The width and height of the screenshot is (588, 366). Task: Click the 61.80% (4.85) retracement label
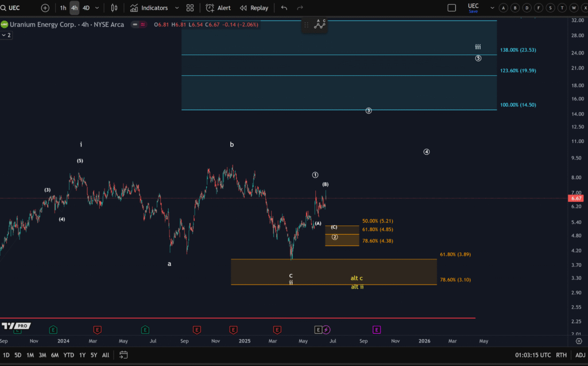pyautogui.click(x=378, y=229)
